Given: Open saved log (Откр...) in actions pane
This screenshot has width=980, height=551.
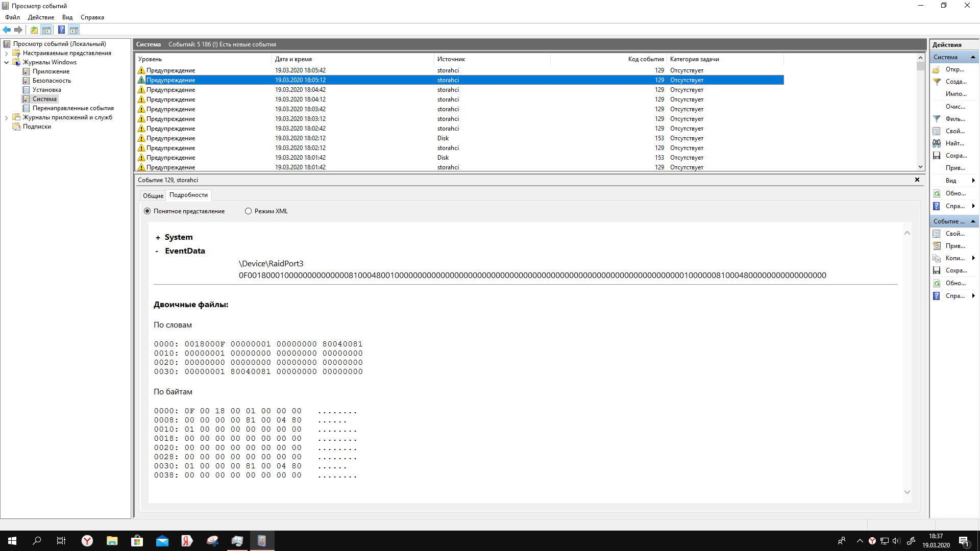Looking at the screenshot, I should [954, 69].
